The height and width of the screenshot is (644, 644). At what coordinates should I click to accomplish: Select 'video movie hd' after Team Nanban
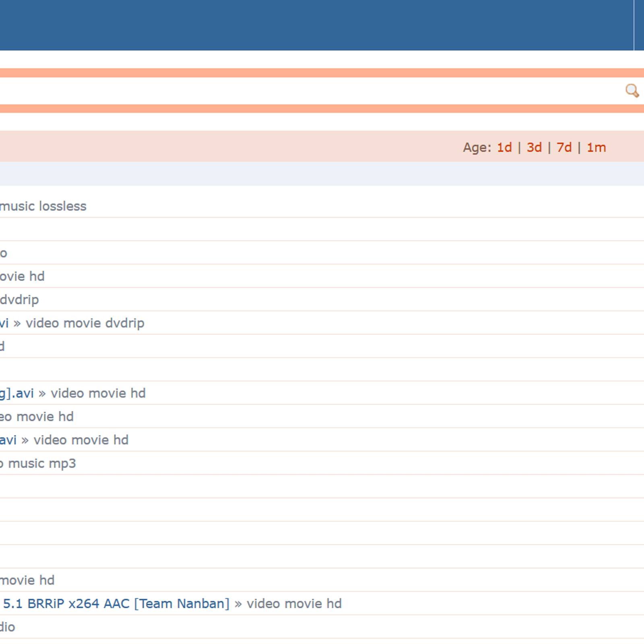point(294,603)
